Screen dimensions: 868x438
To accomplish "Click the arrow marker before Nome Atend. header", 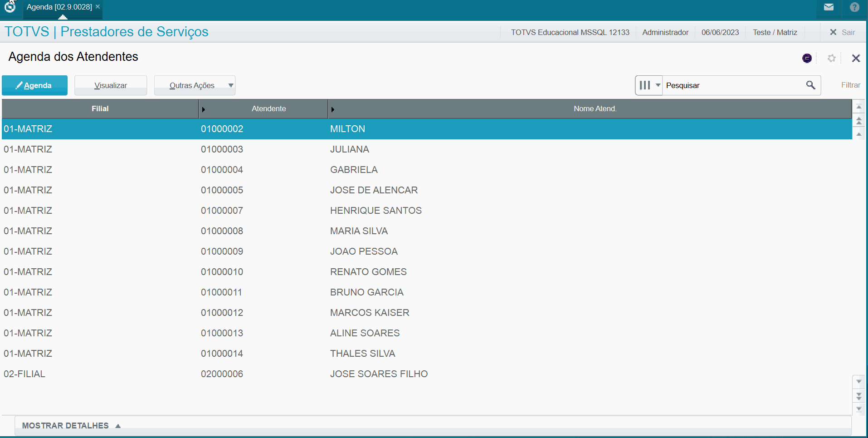I will tap(333, 109).
